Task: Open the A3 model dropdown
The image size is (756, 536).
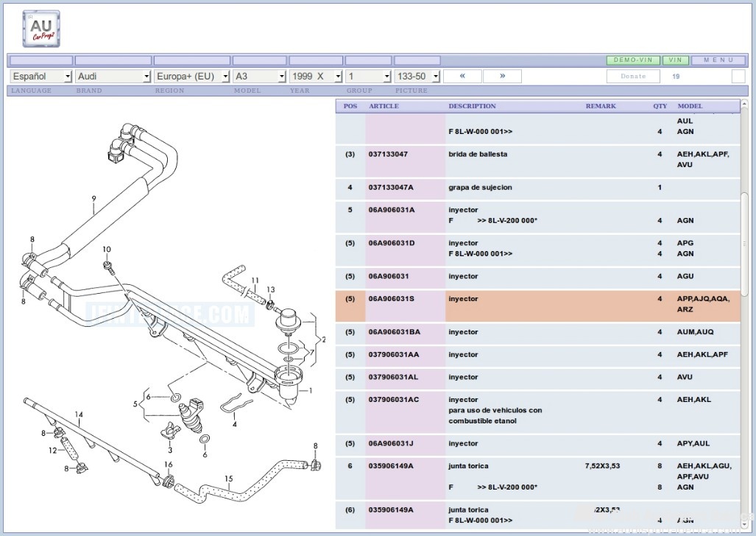Action: point(259,77)
